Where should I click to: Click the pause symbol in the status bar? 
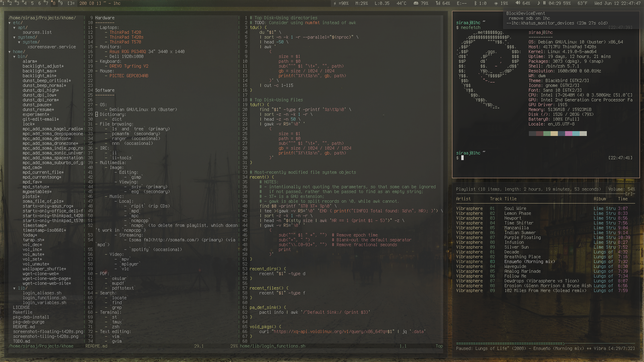pyautogui.click(x=544, y=3)
